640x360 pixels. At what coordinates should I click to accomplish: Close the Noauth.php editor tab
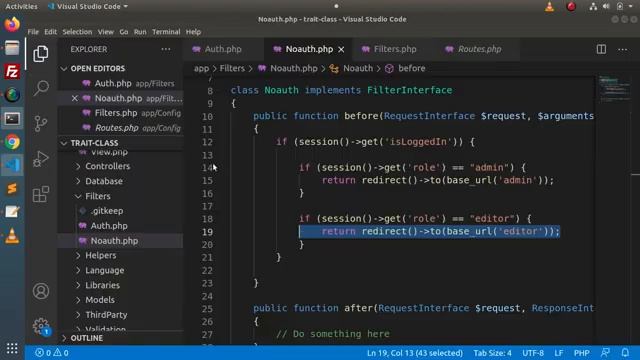[x=341, y=49]
